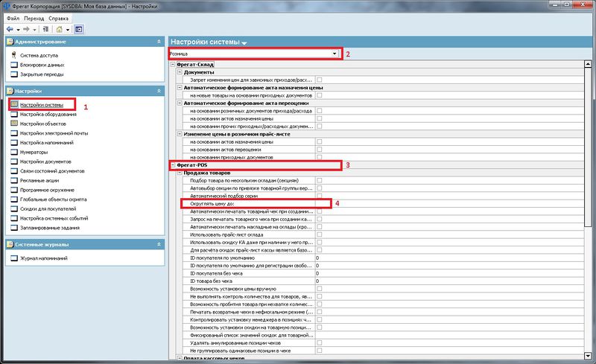This screenshot has width=596, height=364.
Task: Enable checkbox for Подбор товара по нескольким складам
Action: [x=320, y=180]
